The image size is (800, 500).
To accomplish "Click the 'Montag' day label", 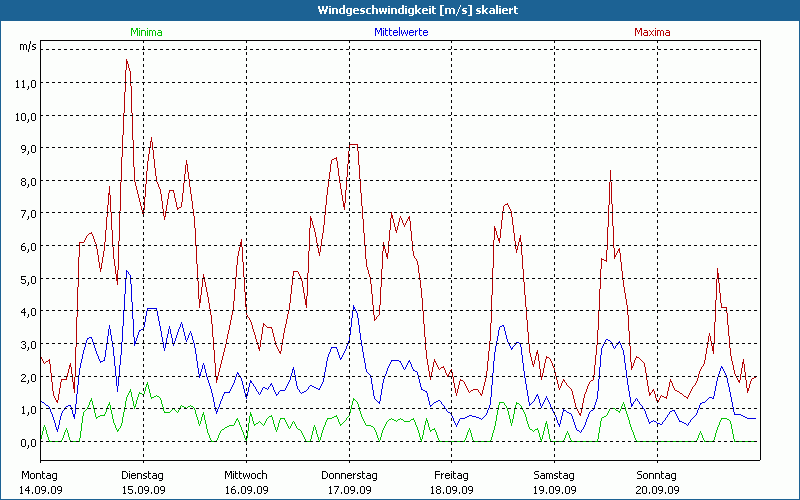I will tap(40, 476).
